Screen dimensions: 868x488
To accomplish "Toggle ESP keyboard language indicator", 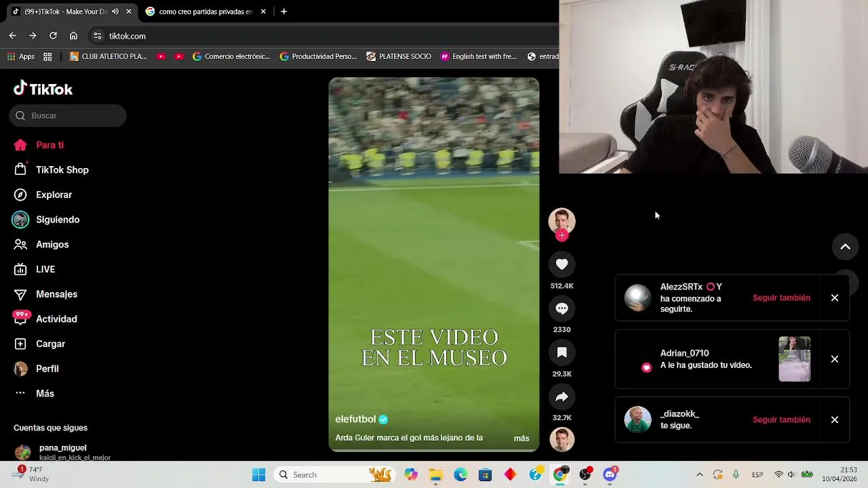I will pos(757,474).
